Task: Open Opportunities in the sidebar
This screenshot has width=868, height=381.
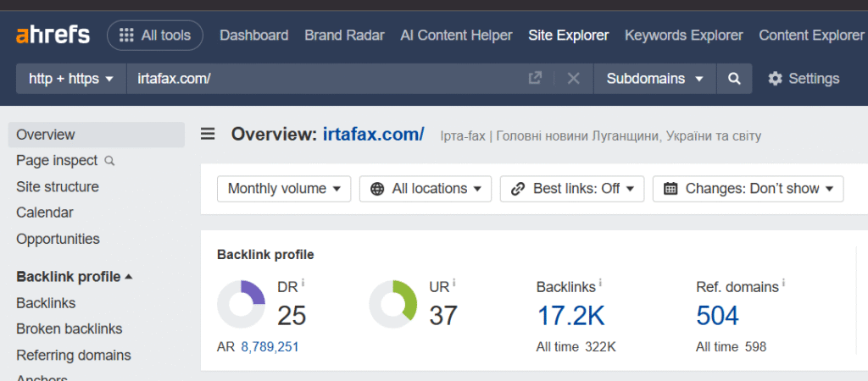Action: coord(58,239)
